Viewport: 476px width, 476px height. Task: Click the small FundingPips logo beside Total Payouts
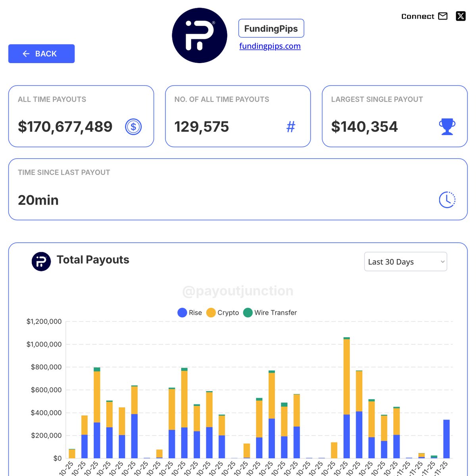tap(41, 261)
